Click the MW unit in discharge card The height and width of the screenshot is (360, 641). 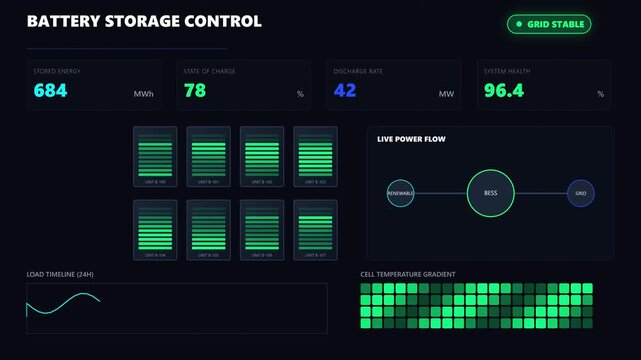pyautogui.click(x=446, y=94)
